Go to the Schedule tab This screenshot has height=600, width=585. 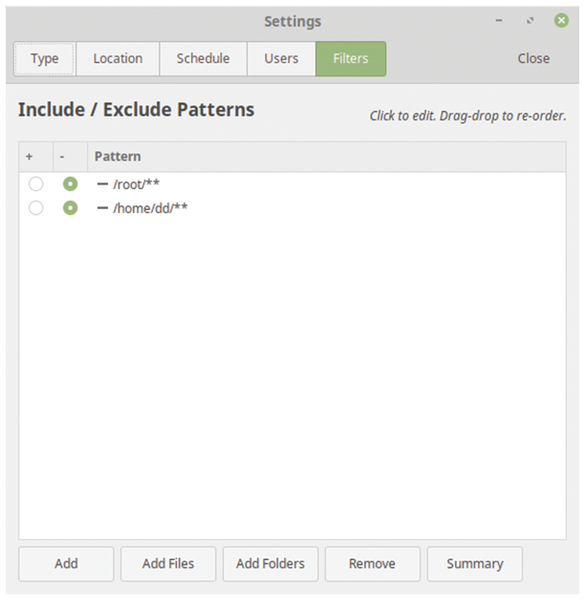(x=203, y=59)
